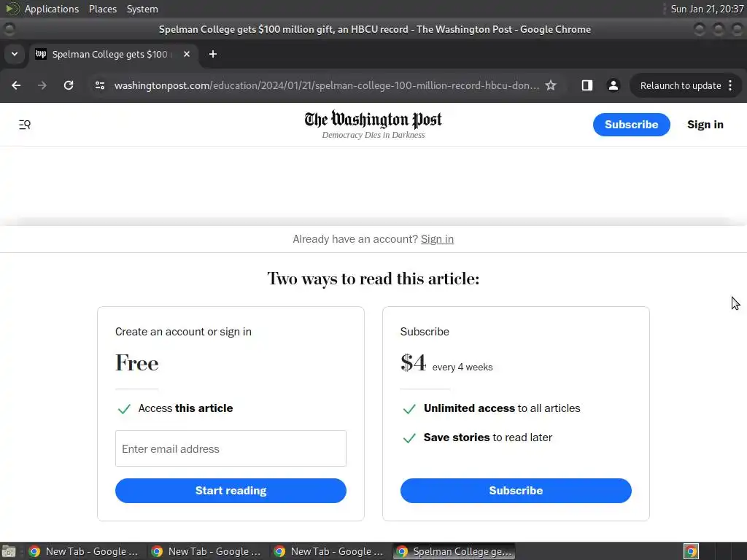Click the header Subscribe button
Screen dimensions: 747x560
tap(631, 125)
